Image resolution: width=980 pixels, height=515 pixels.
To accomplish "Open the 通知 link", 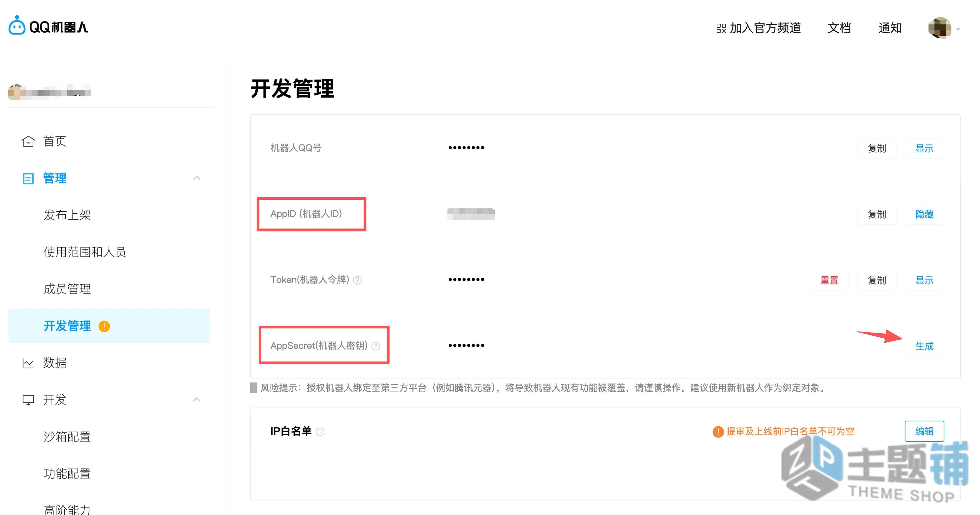I will pos(890,28).
